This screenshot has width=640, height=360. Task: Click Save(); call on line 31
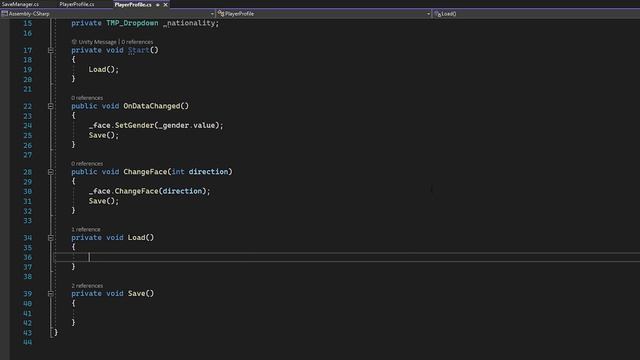[x=104, y=201]
